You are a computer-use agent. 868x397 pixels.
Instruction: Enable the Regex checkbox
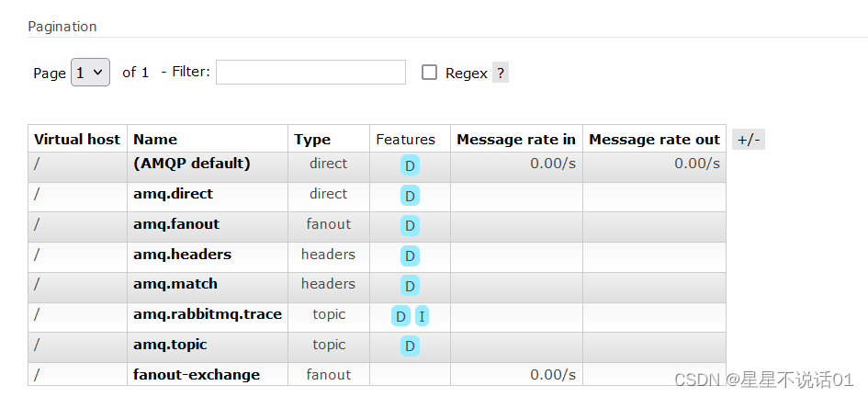tap(429, 73)
